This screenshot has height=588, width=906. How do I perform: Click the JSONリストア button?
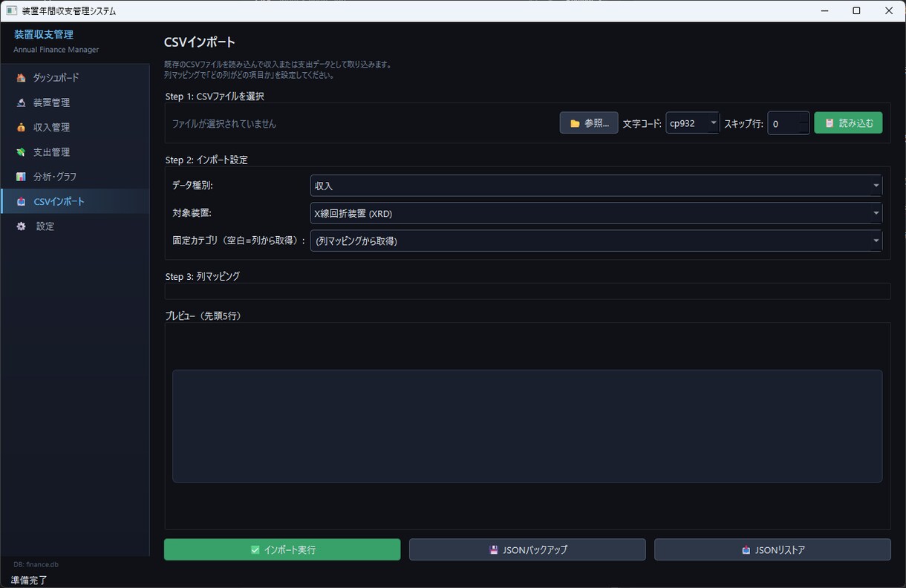coord(772,549)
